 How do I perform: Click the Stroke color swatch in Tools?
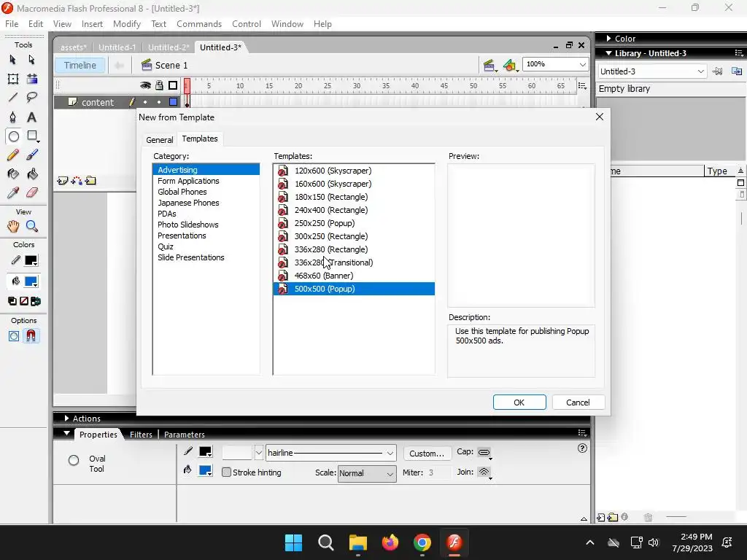pos(31,261)
